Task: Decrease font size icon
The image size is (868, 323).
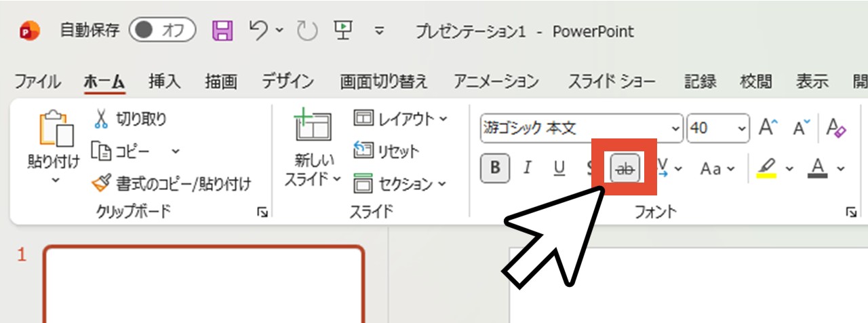Action: 802,128
